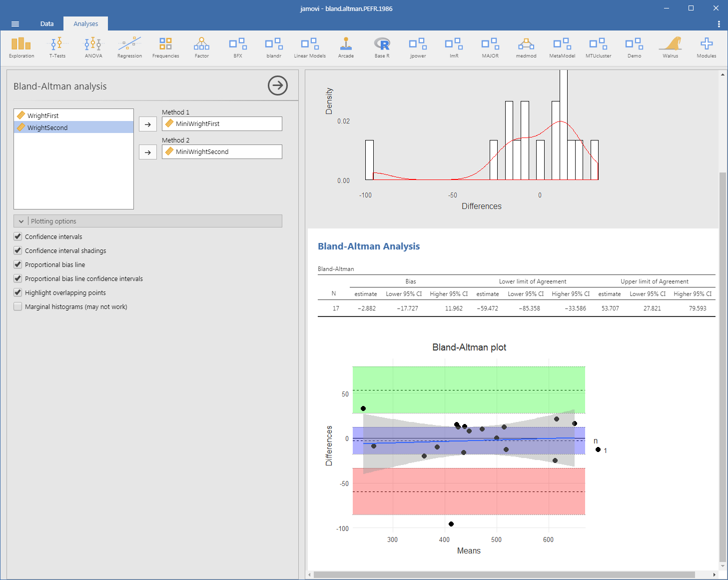
Task: Open the T-Tests analysis menu
Action: coord(57,47)
